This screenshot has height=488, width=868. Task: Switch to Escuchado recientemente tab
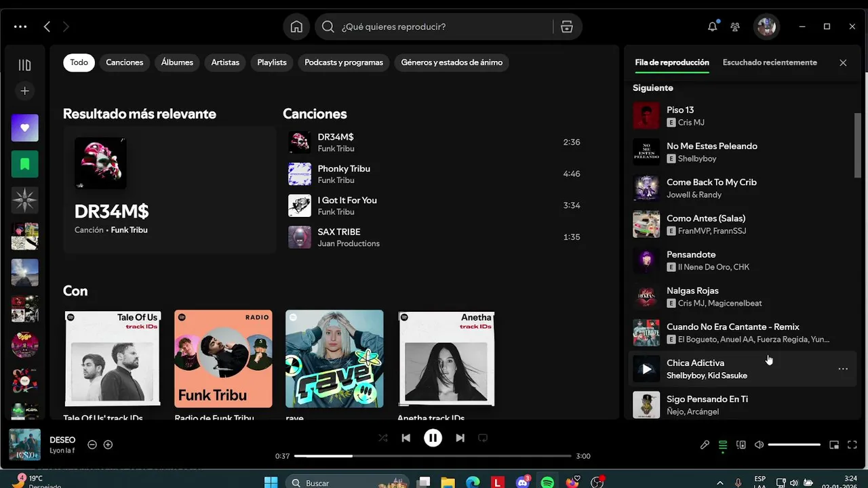[770, 62]
